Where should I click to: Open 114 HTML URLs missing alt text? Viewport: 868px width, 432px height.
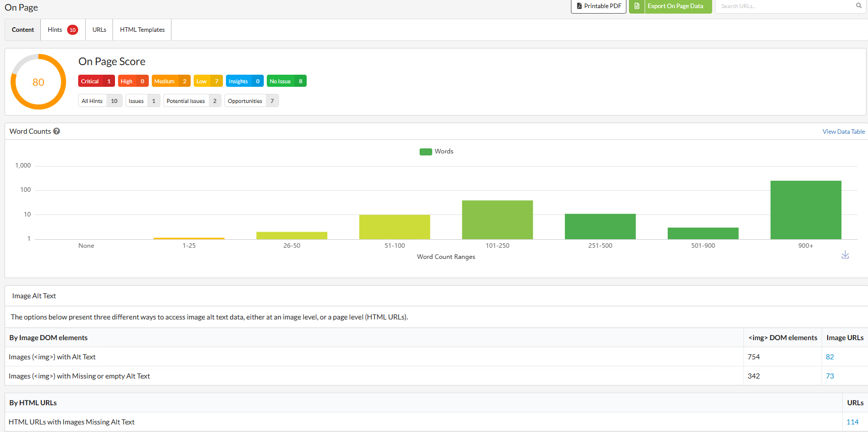(x=852, y=422)
